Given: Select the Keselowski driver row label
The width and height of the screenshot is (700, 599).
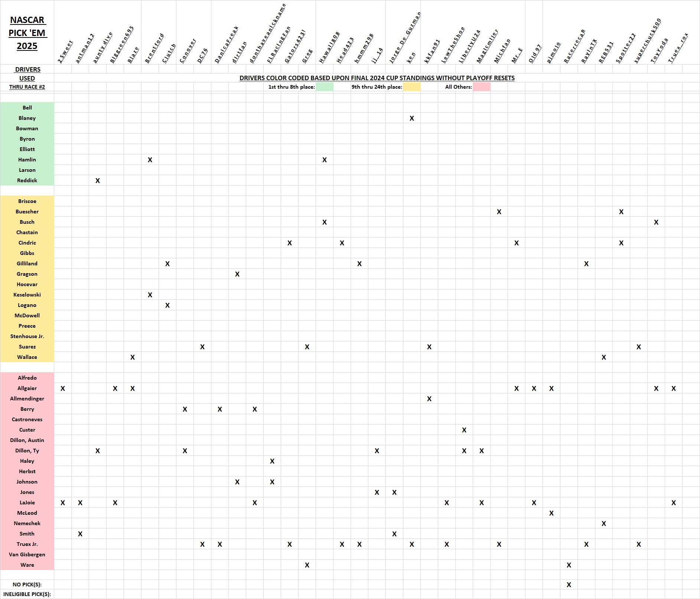Looking at the screenshot, I should 27,295.
